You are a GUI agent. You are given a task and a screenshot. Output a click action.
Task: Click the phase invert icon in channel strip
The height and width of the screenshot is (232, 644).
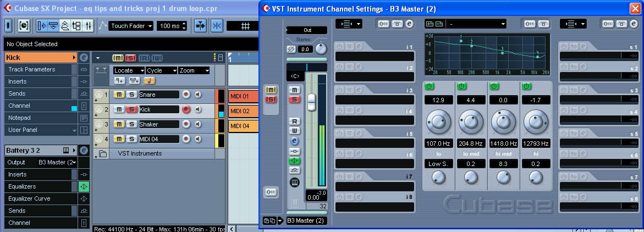pyautogui.click(x=291, y=49)
